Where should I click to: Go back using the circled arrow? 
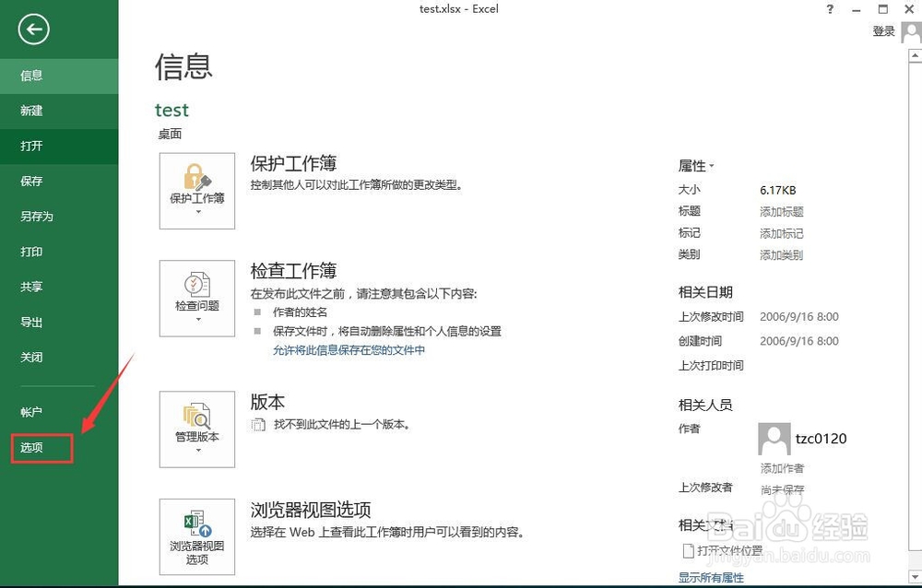click(x=33, y=29)
